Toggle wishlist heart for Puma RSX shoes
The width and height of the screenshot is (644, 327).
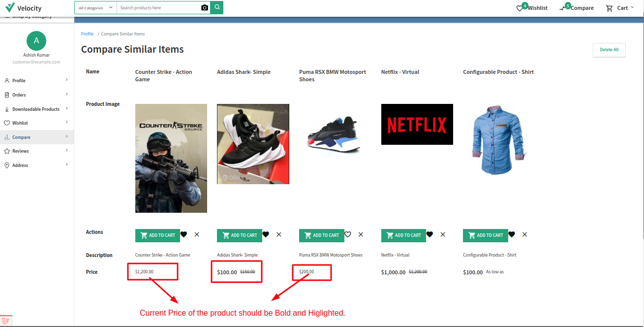point(348,234)
